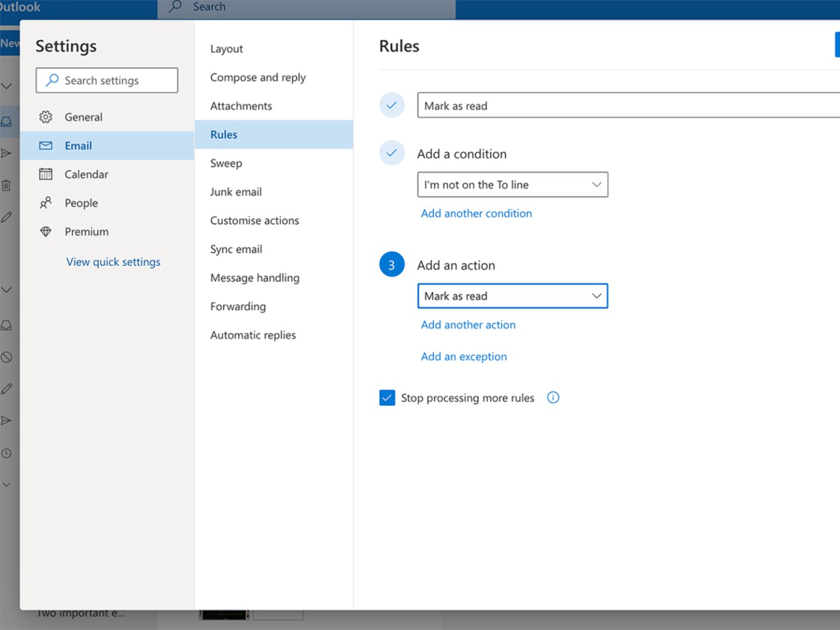Viewport: 840px width, 630px height.
Task: Toggle the condition step checkmark circle
Action: coord(391,153)
